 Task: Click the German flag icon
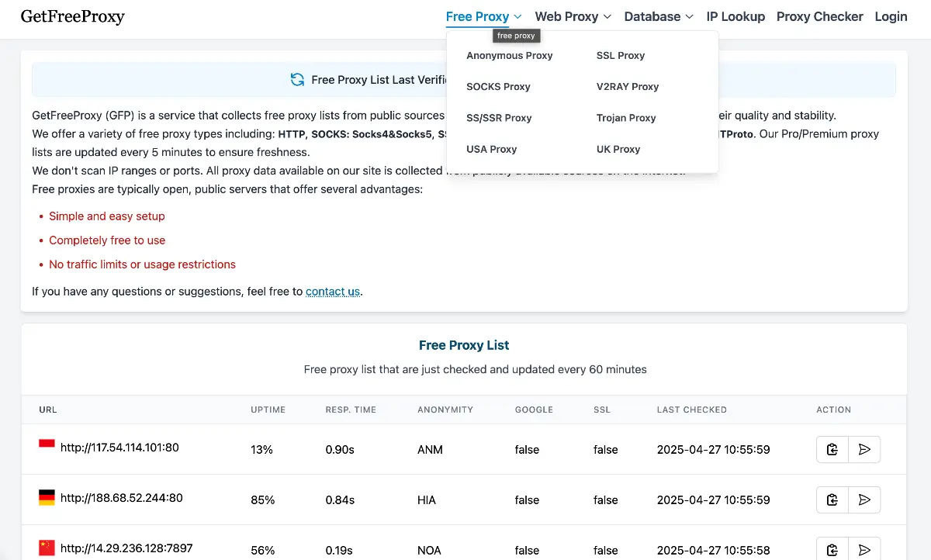coord(46,498)
